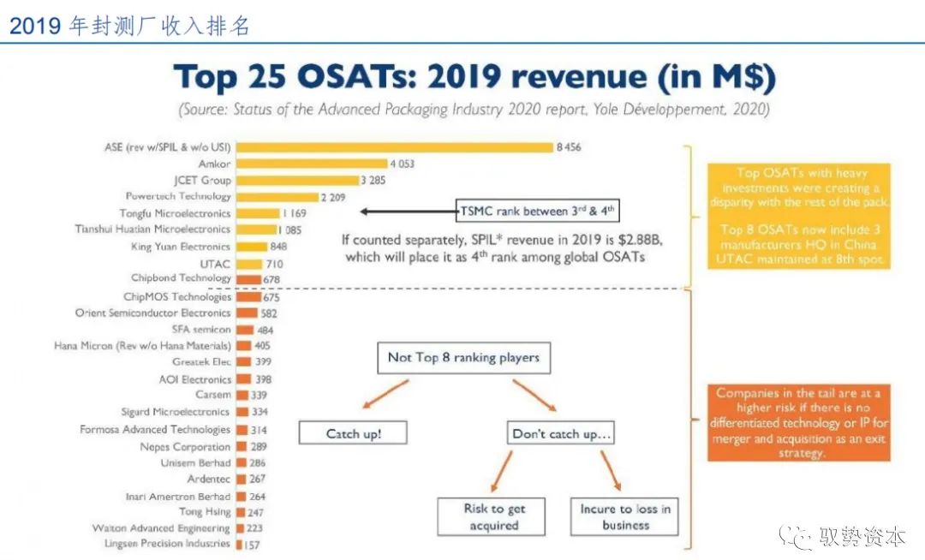
Task: Select "Lingsen Precision Industries" label
Action: pos(168,543)
